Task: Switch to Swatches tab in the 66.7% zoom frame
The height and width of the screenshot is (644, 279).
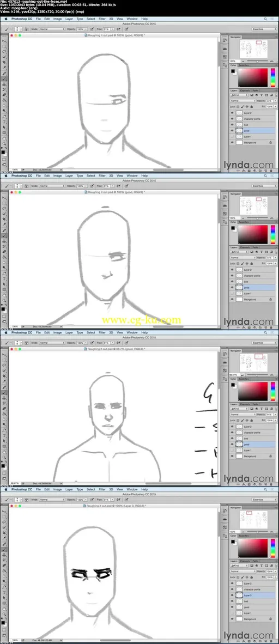Action: 244,379
